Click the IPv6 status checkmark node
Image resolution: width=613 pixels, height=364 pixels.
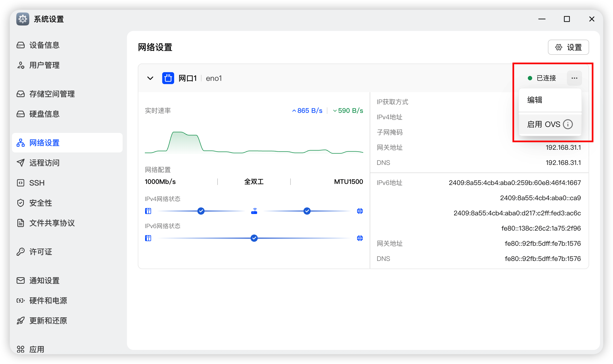click(x=254, y=238)
